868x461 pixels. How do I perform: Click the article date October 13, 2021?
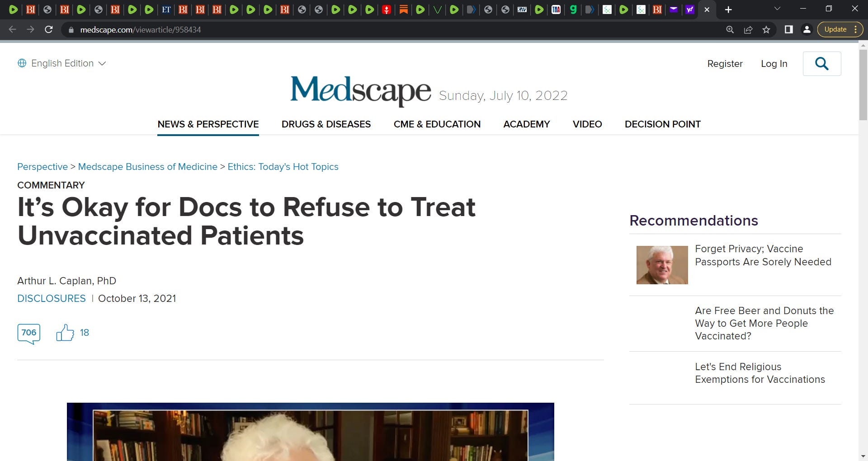(x=137, y=299)
